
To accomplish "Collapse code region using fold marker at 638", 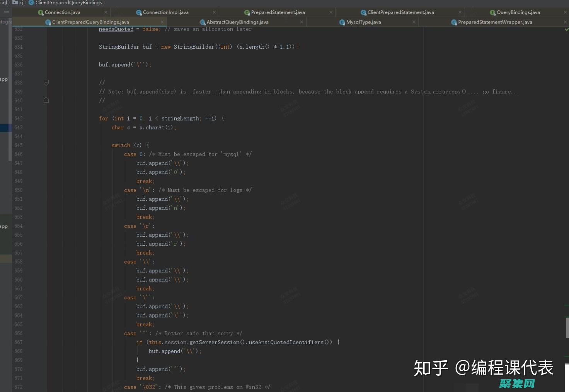I will 46,82.
